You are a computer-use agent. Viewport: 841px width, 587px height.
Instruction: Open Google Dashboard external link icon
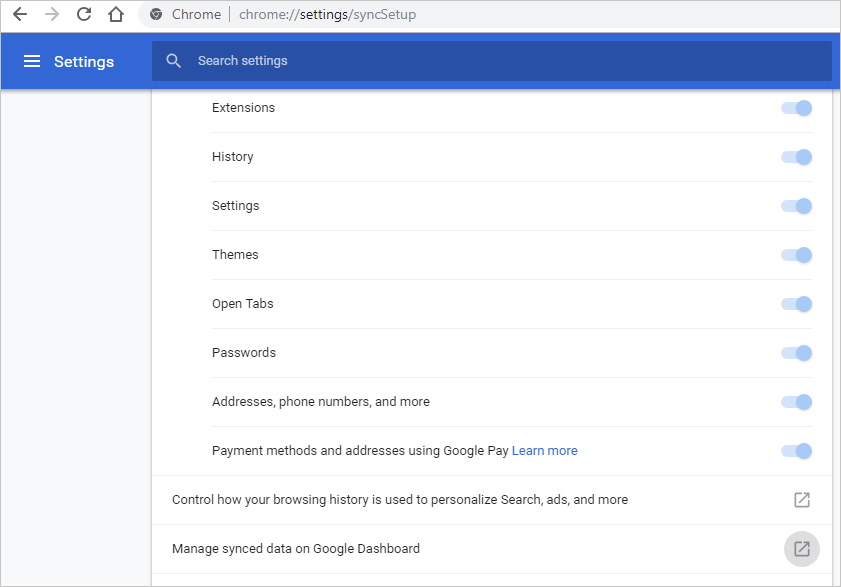tap(802, 549)
